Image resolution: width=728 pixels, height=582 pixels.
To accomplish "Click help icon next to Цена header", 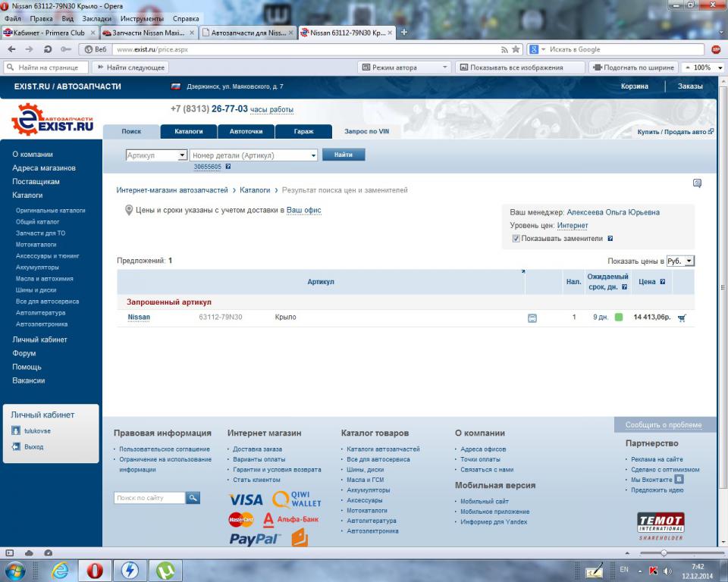I will tap(663, 282).
